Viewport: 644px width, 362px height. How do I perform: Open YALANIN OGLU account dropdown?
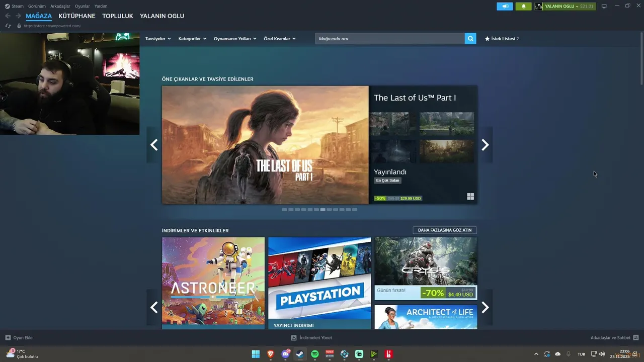(561, 6)
